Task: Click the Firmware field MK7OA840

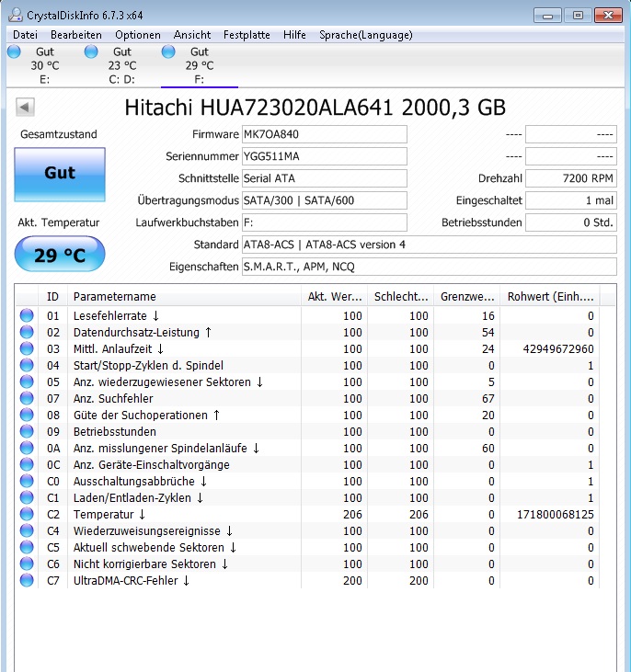Action: pyautogui.click(x=325, y=134)
